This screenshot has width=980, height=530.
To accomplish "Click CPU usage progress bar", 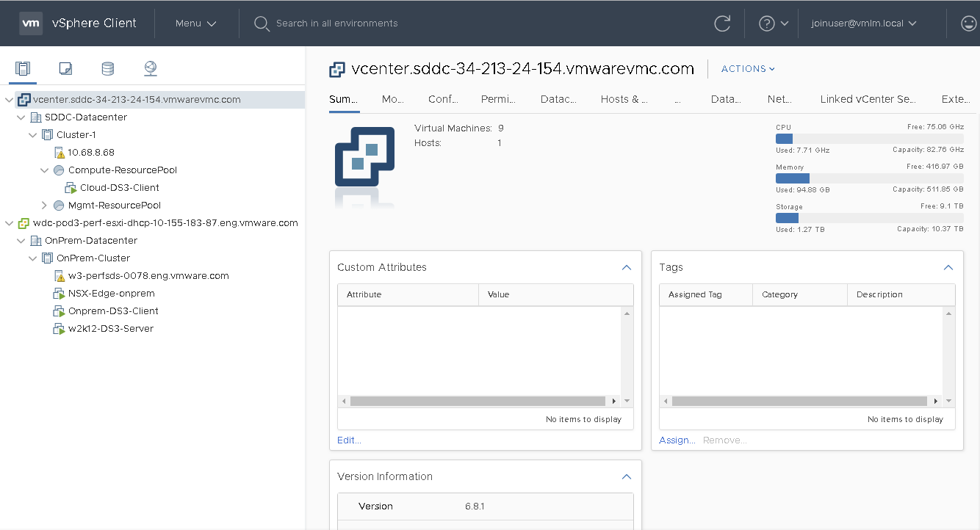I will (x=870, y=139).
